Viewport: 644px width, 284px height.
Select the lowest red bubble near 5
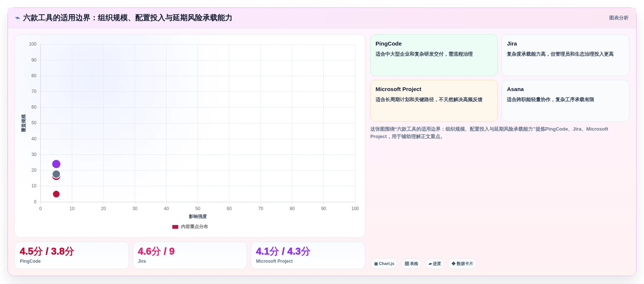point(56,194)
